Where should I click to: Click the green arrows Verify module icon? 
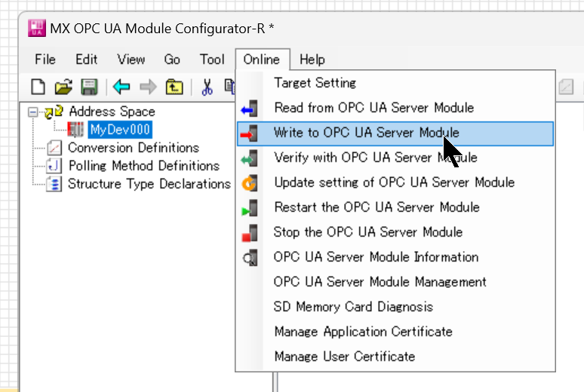(x=249, y=158)
